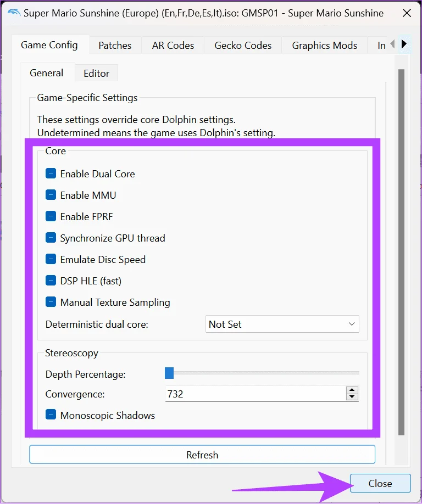Screen dimensions: 422x504
Task: Click the Dolphin logo icon in title bar
Action: [x=14, y=13]
